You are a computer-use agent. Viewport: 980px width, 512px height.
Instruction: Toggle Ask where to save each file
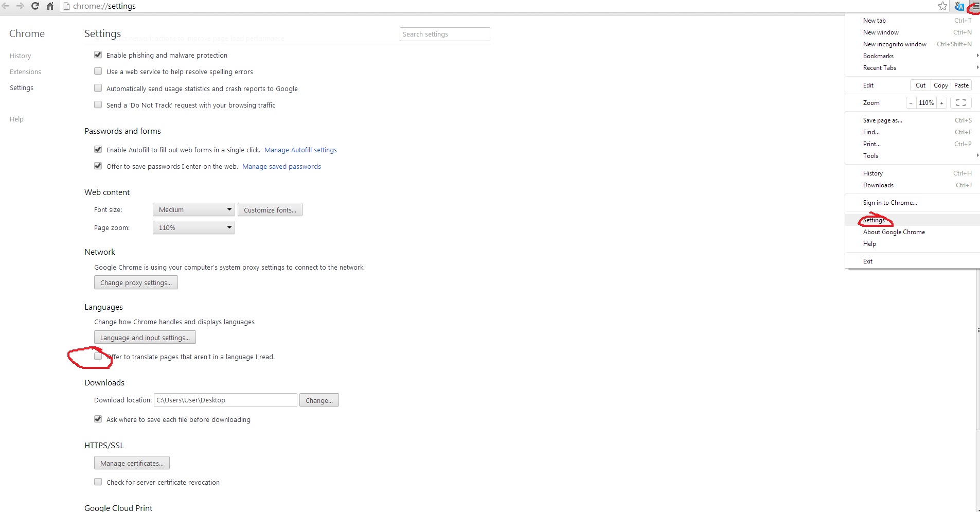point(98,419)
